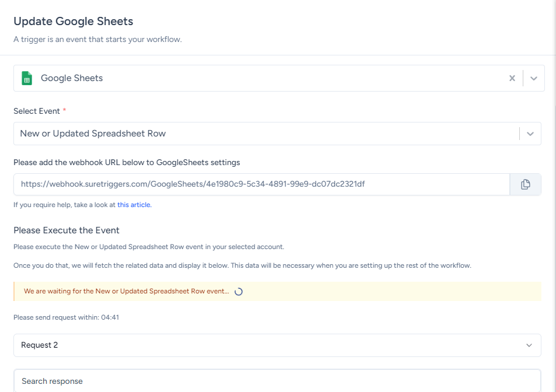Click the Google Sheets app name text
Screen dimensions: 556x392
click(x=72, y=78)
